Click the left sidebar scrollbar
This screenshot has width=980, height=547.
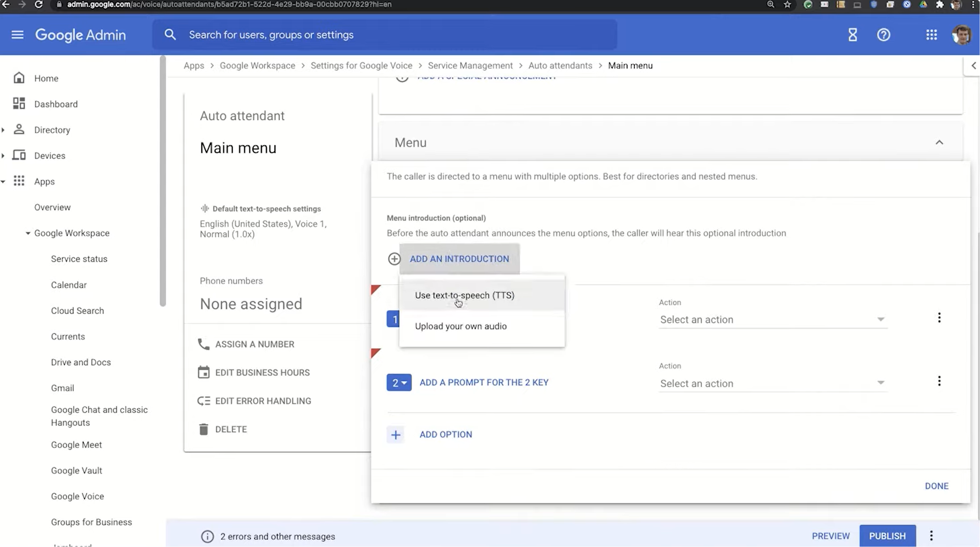coord(163,181)
